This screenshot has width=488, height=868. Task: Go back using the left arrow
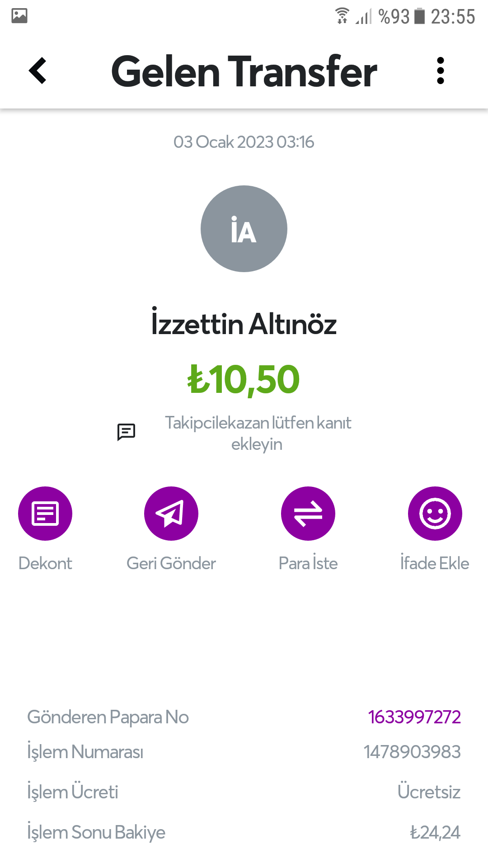pos(38,71)
